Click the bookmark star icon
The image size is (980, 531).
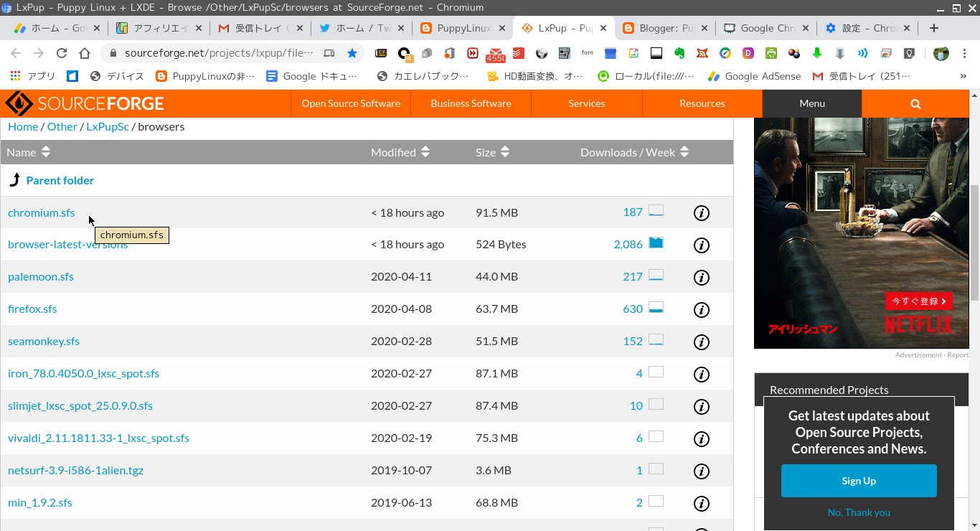point(352,53)
